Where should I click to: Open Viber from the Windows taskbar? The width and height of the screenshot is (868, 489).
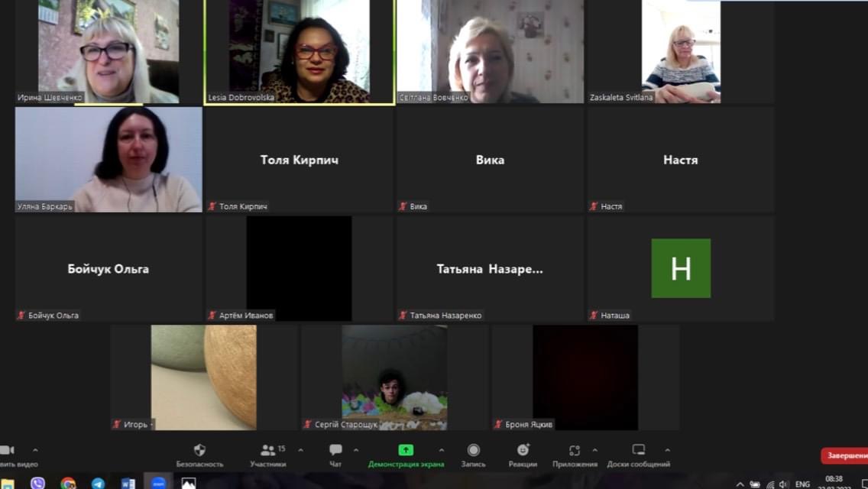click(x=37, y=483)
